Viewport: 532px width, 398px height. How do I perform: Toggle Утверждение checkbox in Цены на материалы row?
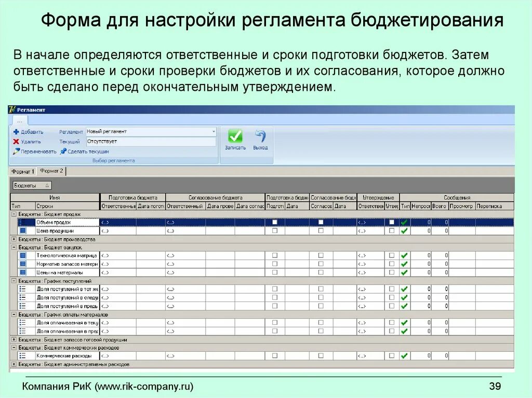(x=392, y=272)
